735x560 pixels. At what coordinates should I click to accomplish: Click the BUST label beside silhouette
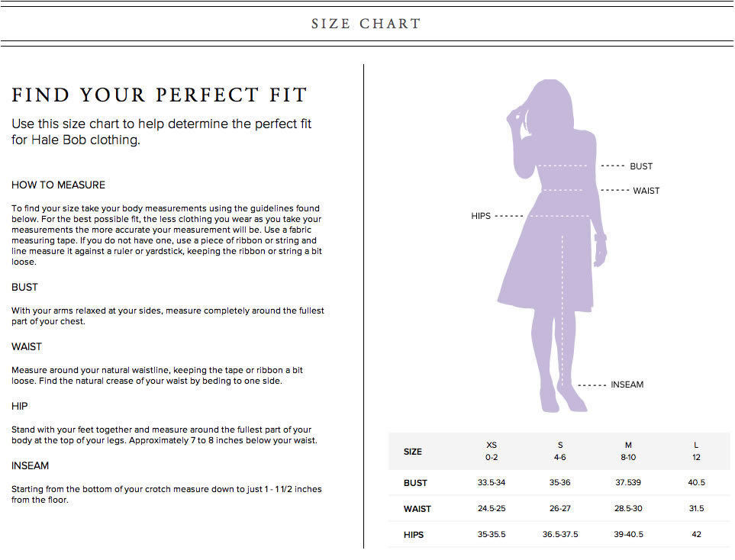[641, 166]
